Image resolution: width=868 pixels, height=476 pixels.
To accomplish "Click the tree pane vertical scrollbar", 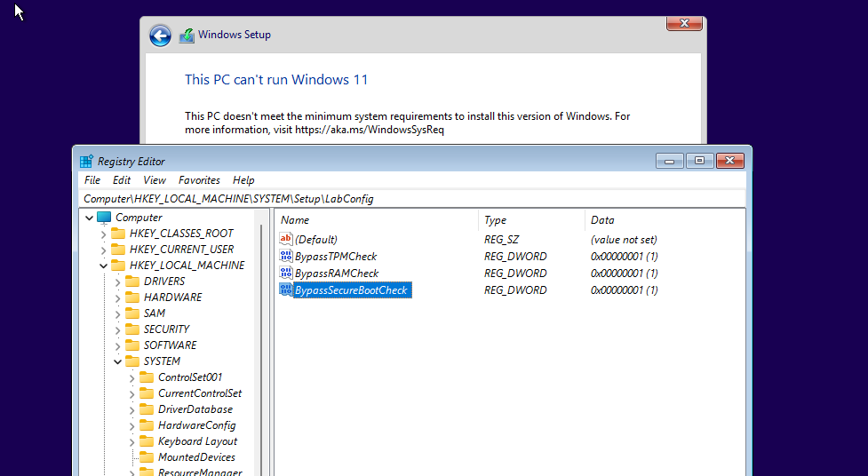I will tap(260, 349).
